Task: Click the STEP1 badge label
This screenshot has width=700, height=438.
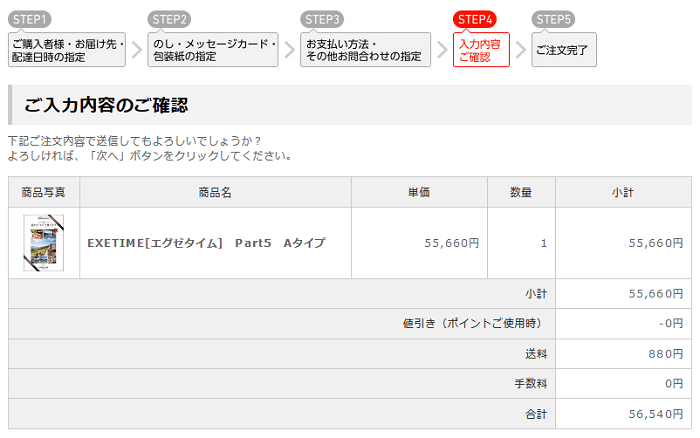Action: [x=29, y=19]
